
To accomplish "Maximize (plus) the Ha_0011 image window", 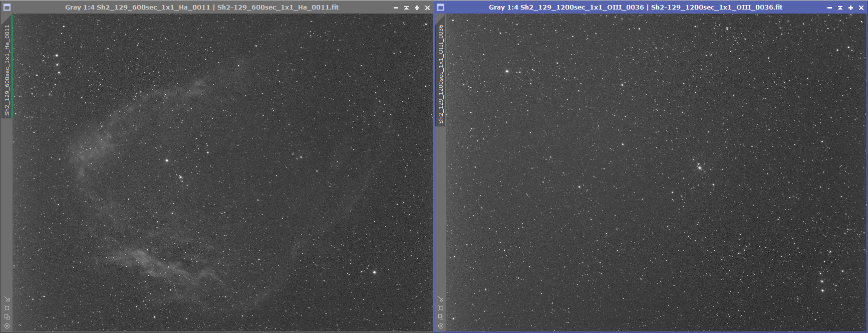I will pyautogui.click(x=417, y=8).
